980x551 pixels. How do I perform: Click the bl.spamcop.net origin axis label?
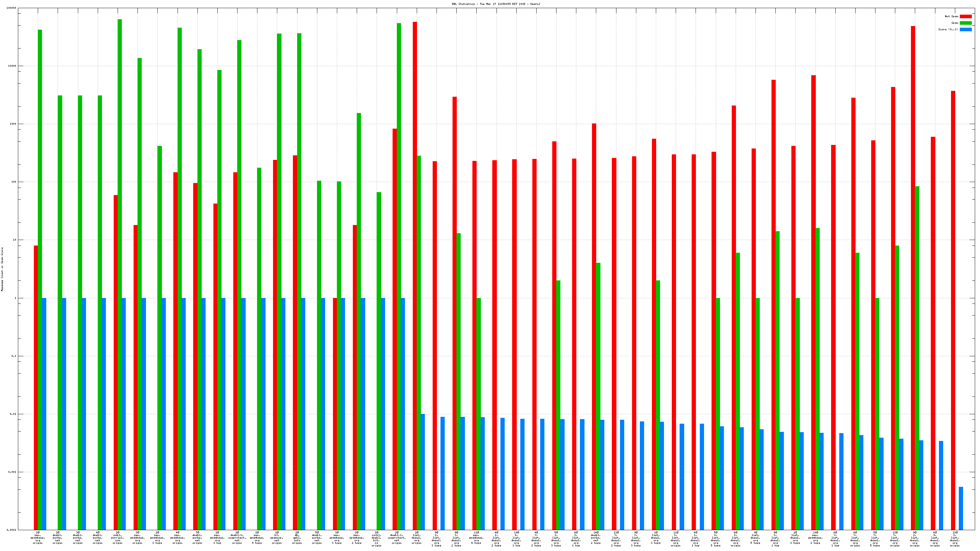[277, 538]
